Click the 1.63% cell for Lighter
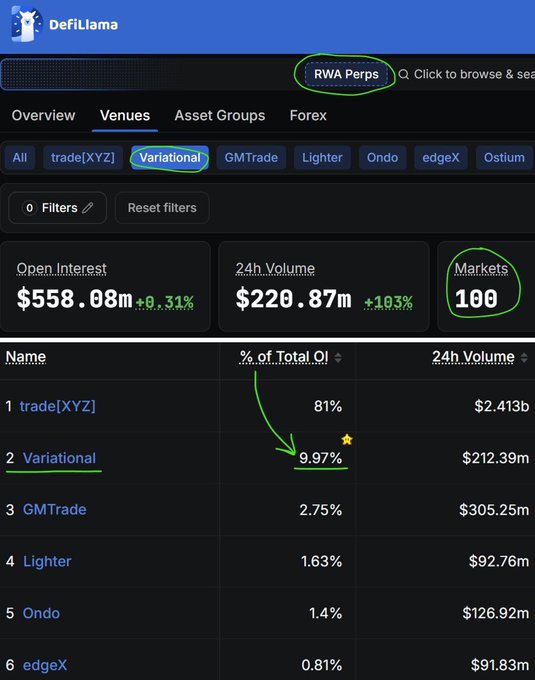This screenshot has width=535, height=680. point(321,561)
